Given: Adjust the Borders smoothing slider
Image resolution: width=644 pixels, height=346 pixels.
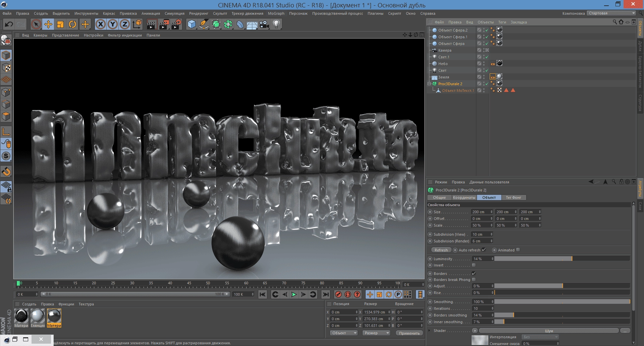Looking at the screenshot, I should (562, 315).
